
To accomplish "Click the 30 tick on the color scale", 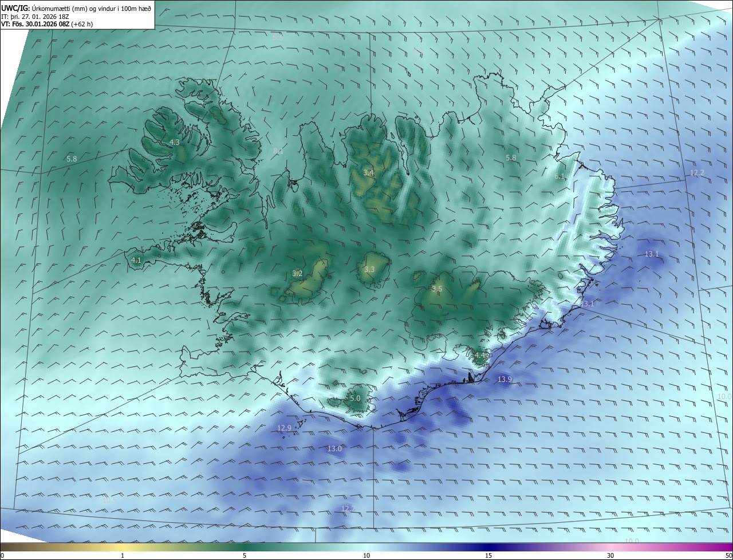I will tap(610, 555).
